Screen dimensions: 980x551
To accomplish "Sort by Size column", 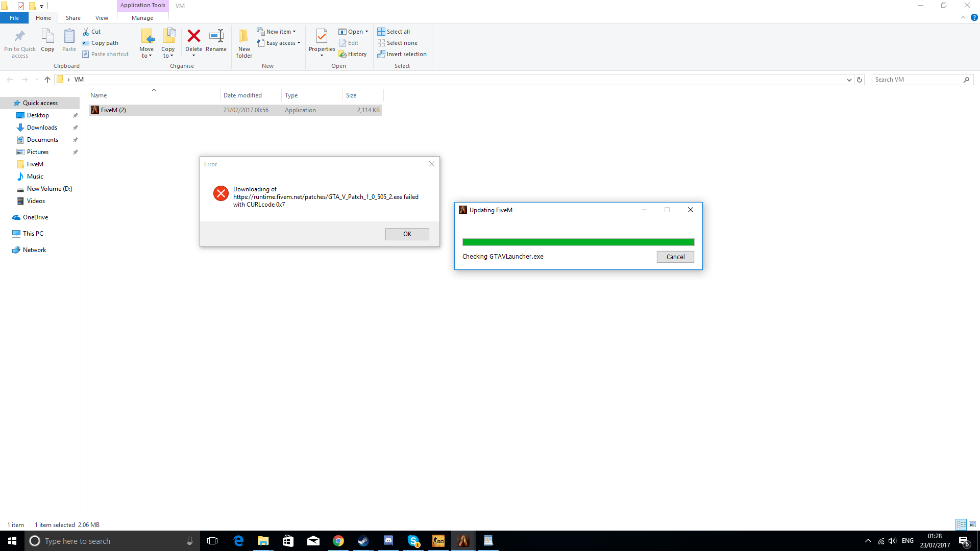I will pyautogui.click(x=362, y=95).
